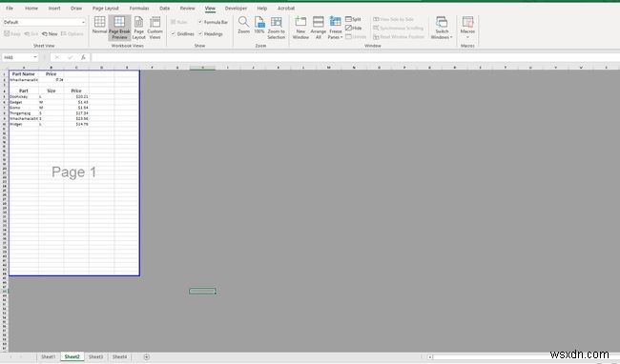
Task: Click New sheet view button
Action: [x=50, y=34]
